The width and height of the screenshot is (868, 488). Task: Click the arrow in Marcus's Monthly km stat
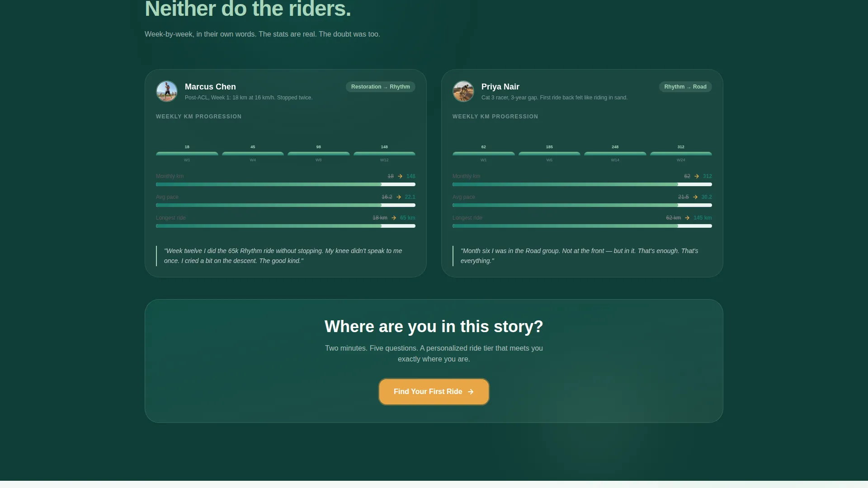400,176
